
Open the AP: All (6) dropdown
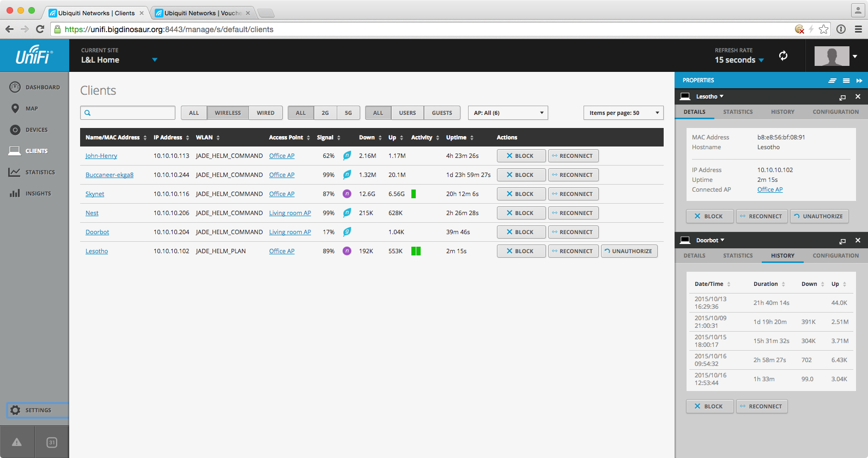pyautogui.click(x=508, y=113)
